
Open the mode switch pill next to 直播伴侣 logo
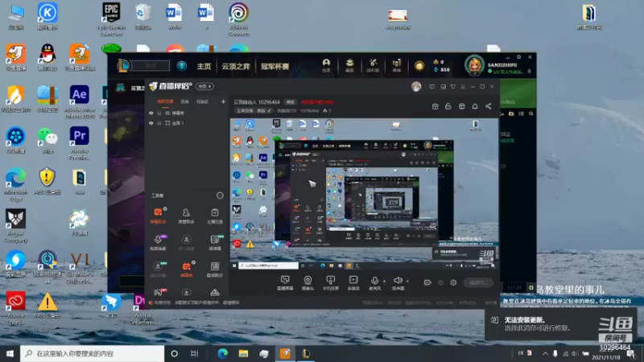click(204, 86)
